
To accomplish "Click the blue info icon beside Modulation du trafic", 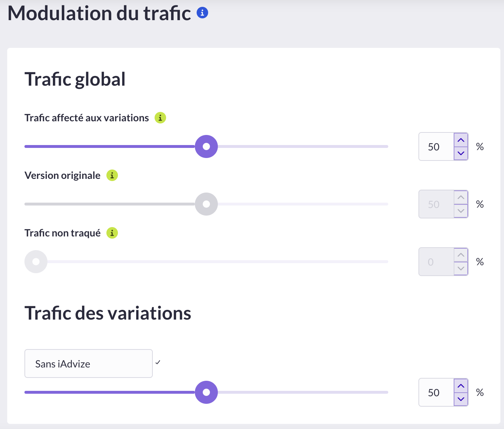I will click(x=202, y=13).
